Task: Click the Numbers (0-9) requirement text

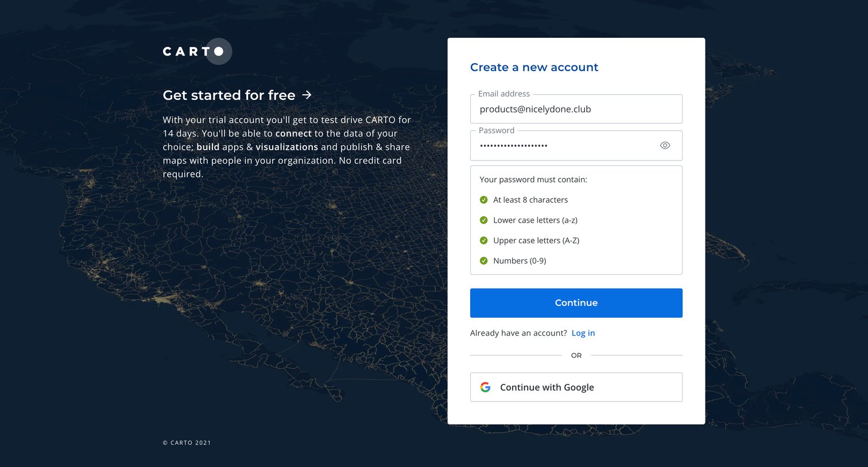Action: coord(520,260)
